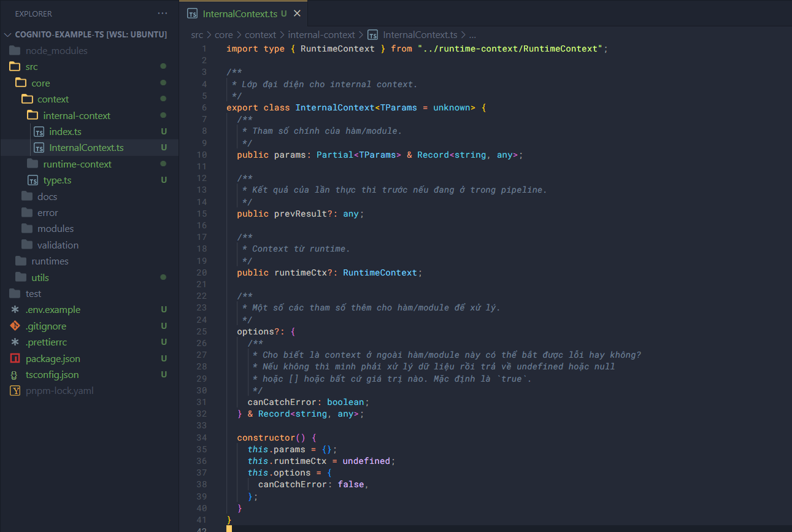The image size is (792, 532).
Task: Select the InternalContext.ts tab
Action: point(240,13)
